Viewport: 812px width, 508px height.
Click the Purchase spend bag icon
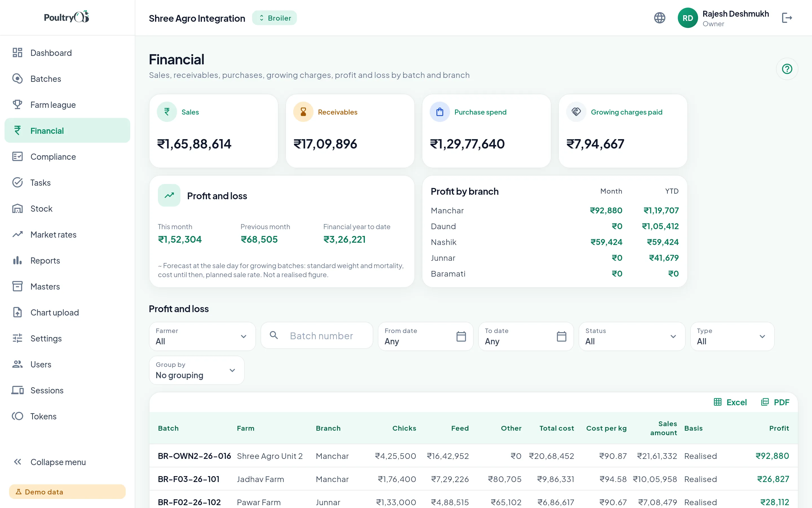[440, 112]
